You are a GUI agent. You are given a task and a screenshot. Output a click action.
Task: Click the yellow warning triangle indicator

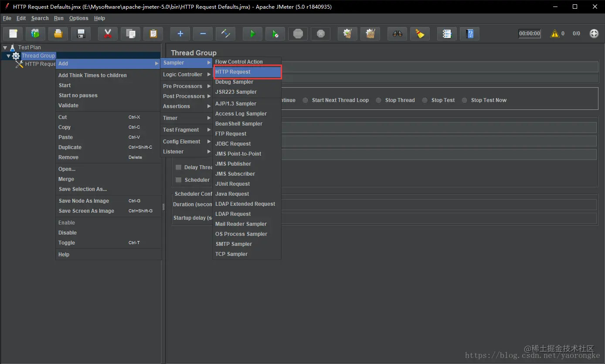pos(555,34)
